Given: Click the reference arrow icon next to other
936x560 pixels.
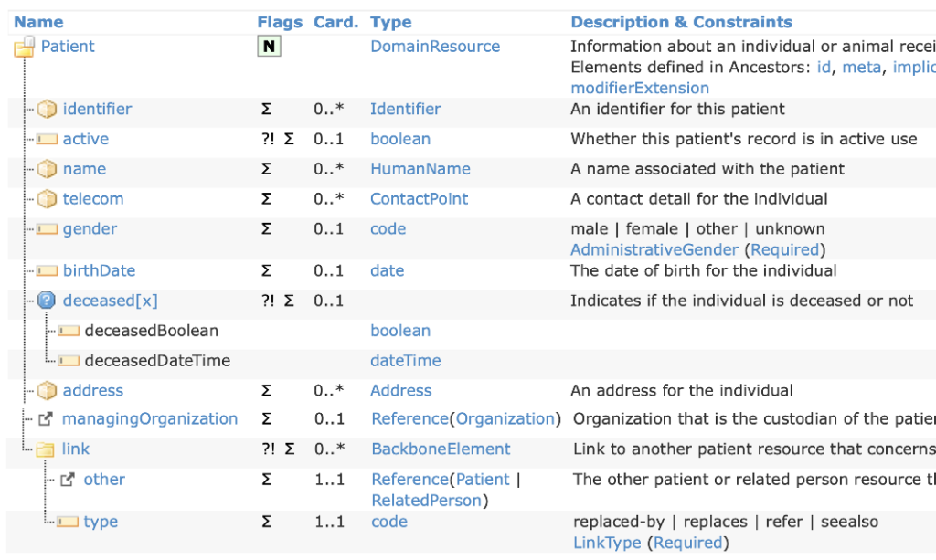Looking at the screenshot, I should (71, 479).
